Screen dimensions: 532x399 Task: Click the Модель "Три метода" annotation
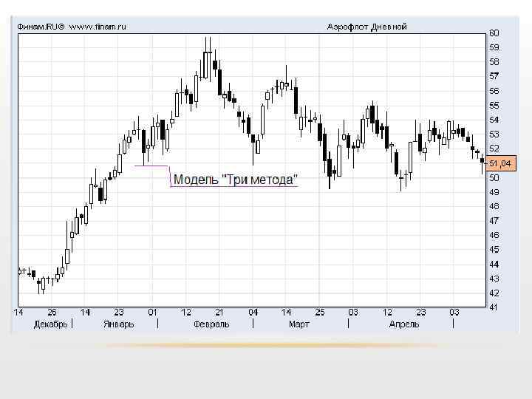point(236,179)
